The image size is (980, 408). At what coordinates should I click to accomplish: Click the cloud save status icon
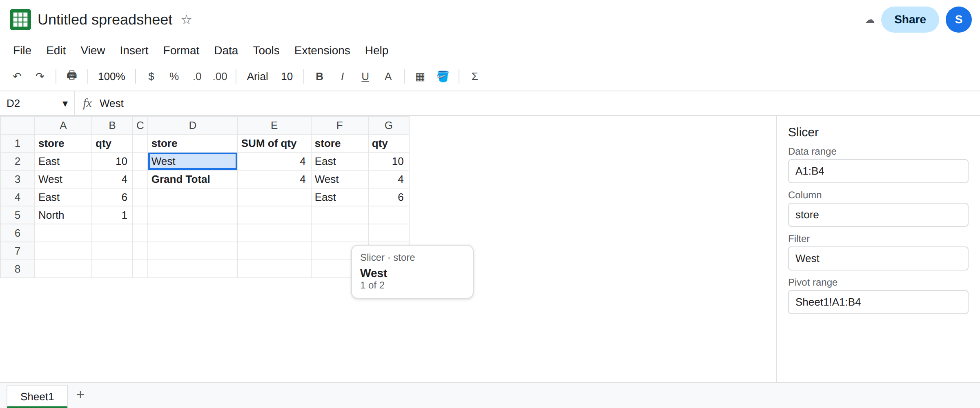(870, 20)
